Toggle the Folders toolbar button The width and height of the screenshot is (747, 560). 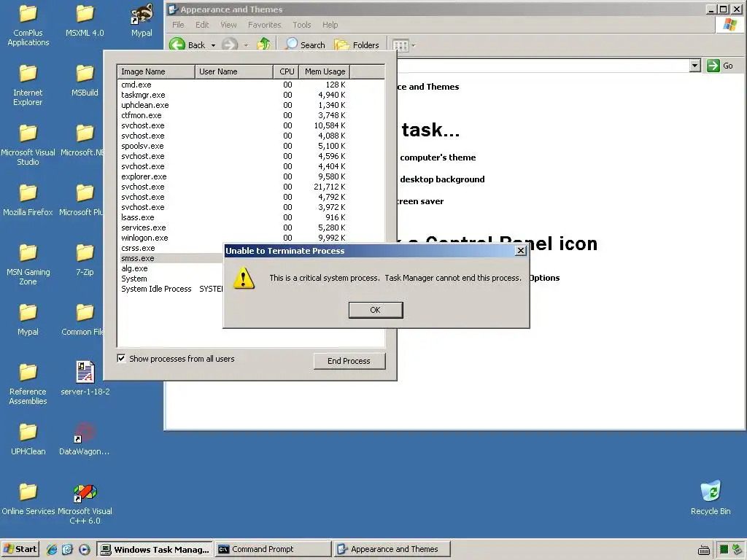(356, 44)
